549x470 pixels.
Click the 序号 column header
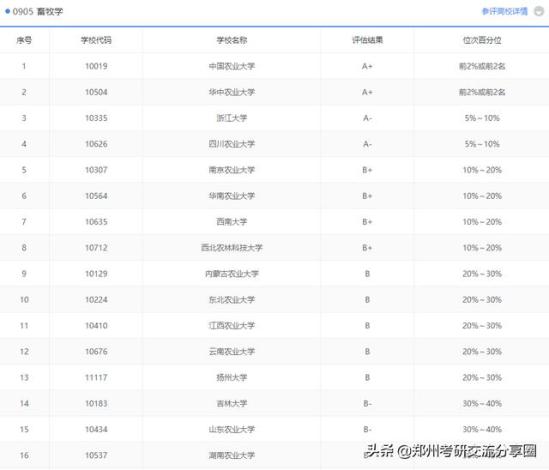[24, 40]
